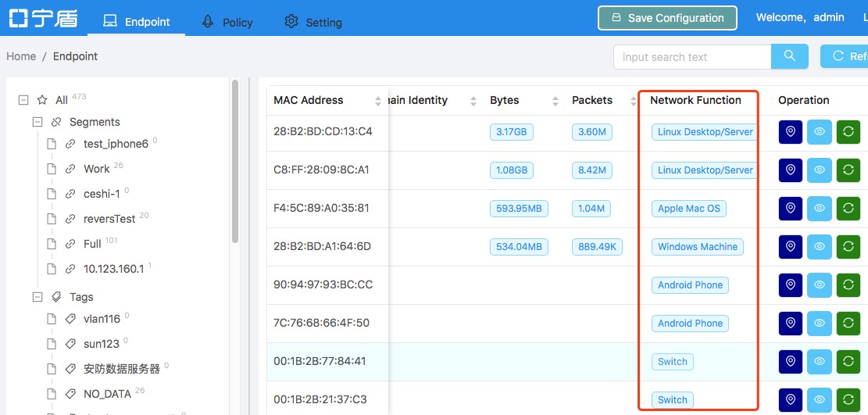Focus the input search text field
This screenshot has width=868, height=415.
tap(692, 57)
